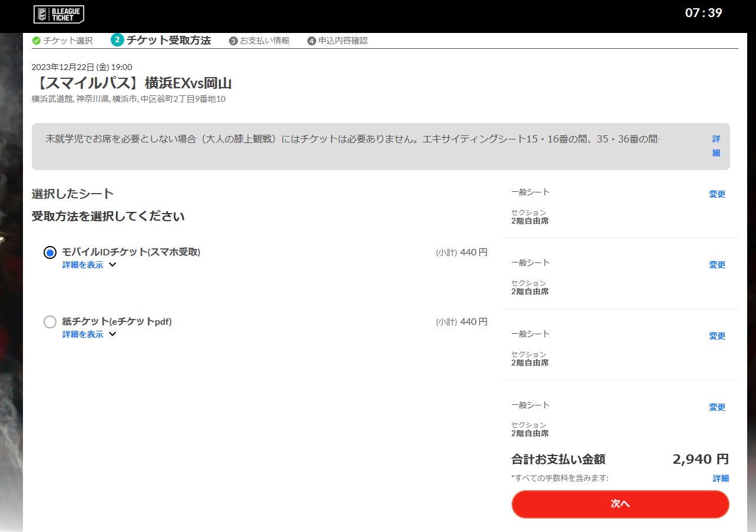Expand details chevron under Mobile ID ticket

click(x=112, y=265)
